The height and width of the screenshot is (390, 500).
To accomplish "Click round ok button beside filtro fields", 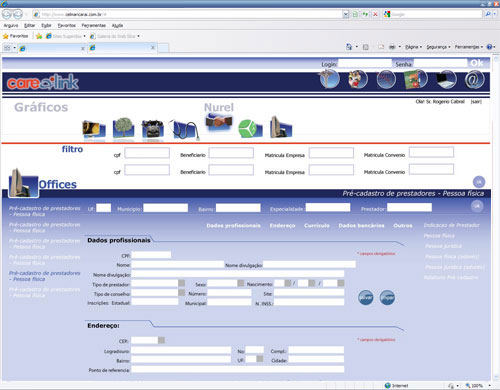I will tap(479, 182).
